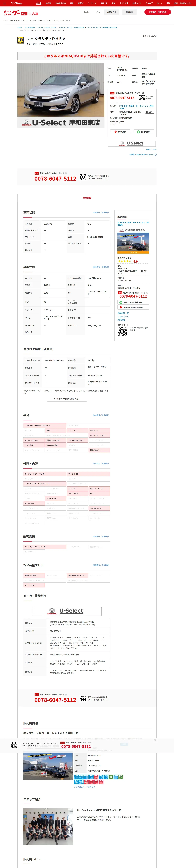This screenshot has width=196, height=868.
Task: Click the red 在庫確認・見積り依頼 button
Action: [157, 12]
